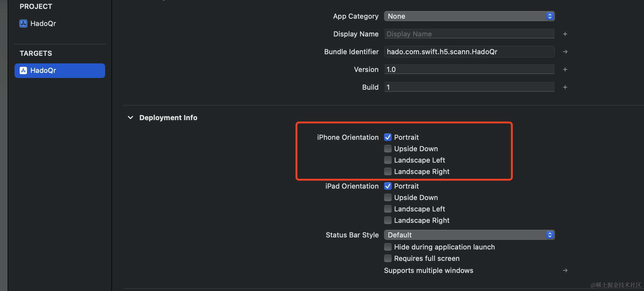The image size is (644, 291).
Task: Click the plus icon beside Display Name
Action: [565, 34]
